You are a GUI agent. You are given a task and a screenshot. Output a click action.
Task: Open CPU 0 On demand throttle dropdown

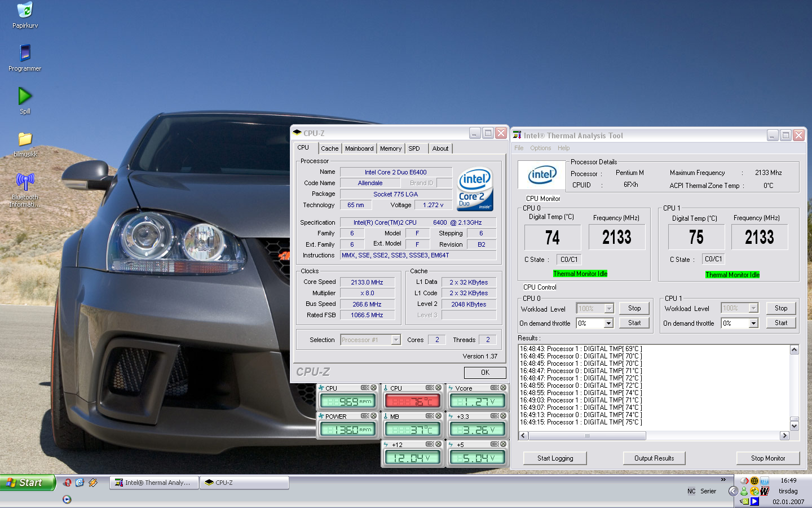point(608,323)
